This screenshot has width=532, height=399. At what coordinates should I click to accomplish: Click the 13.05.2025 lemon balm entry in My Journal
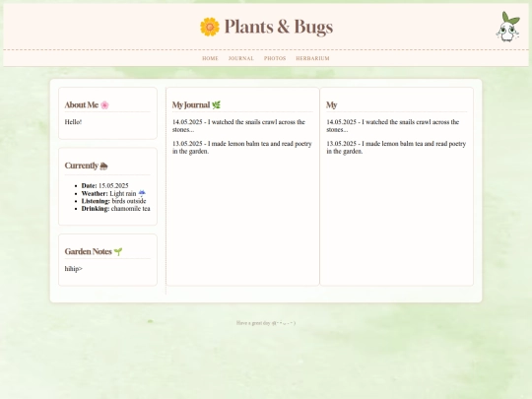pos(242,147)
